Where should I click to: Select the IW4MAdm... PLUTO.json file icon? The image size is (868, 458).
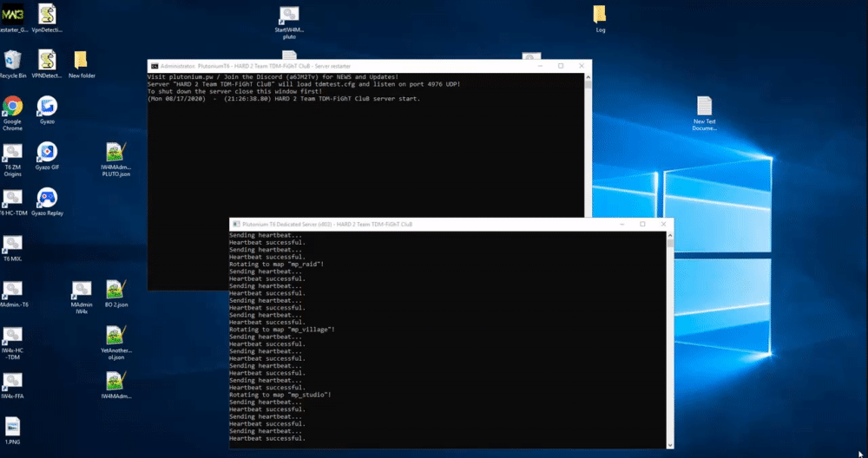click(115, 160)
